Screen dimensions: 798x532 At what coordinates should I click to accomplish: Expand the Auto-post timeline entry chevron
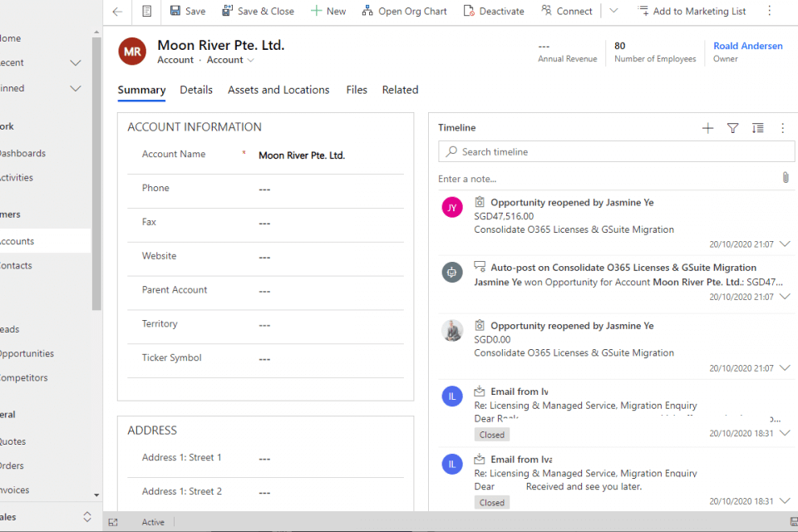(785, 297)
